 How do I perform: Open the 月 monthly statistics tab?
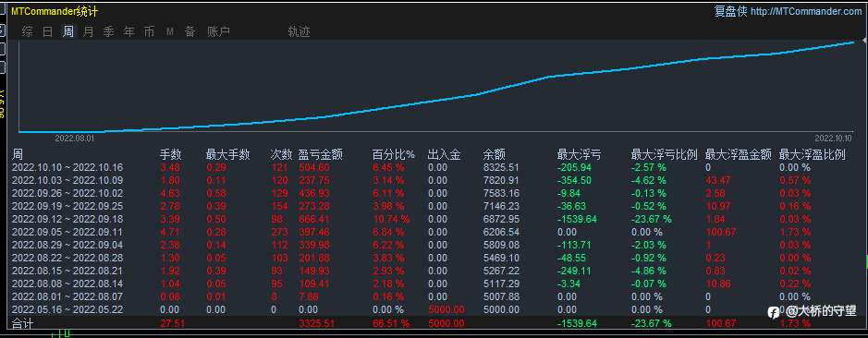point(88,31)
